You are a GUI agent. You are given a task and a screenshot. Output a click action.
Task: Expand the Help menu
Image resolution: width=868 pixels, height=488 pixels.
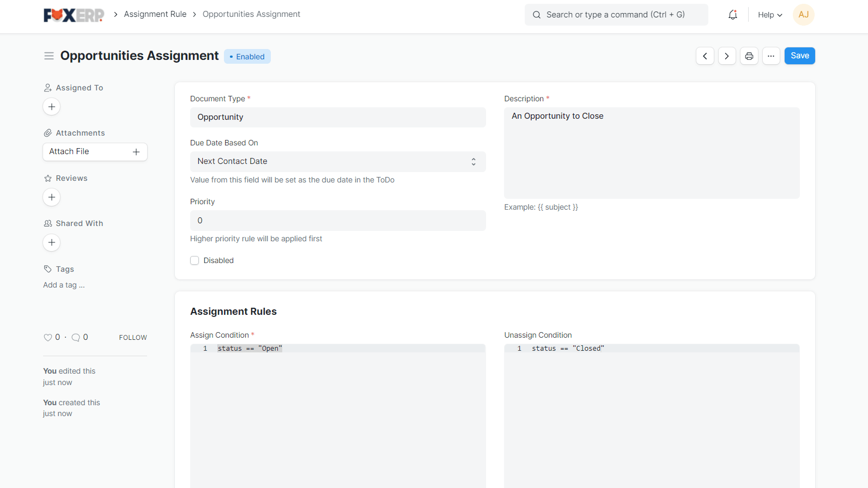(x=769, y=15)
